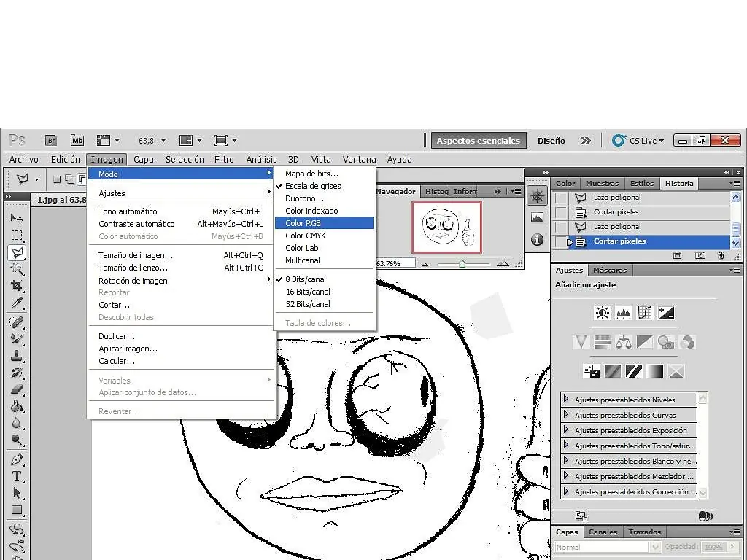The width and height of the screenshot is (747, 560).
Task: Select the Healing Brush bandage tool
Action: tap(17, 322)
